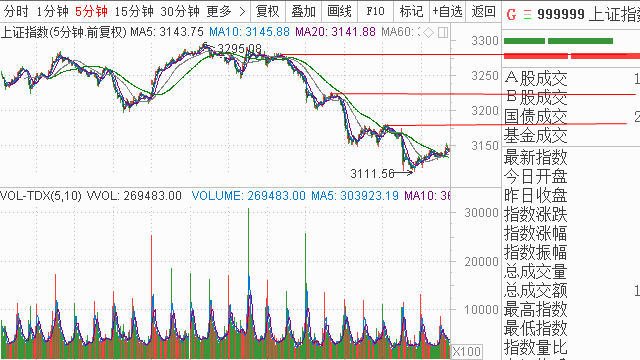Screen dimensions: 640x360
Task: Click the tallest green volume spike bar
Action: point(248,282)
